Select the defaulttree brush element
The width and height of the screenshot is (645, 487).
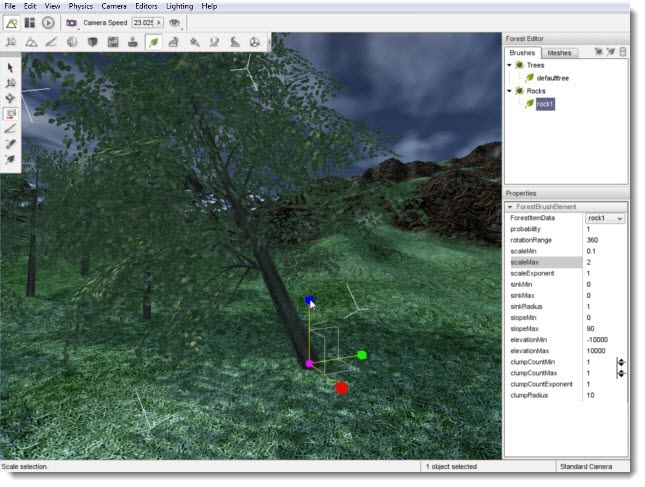[x=552, y=78]
